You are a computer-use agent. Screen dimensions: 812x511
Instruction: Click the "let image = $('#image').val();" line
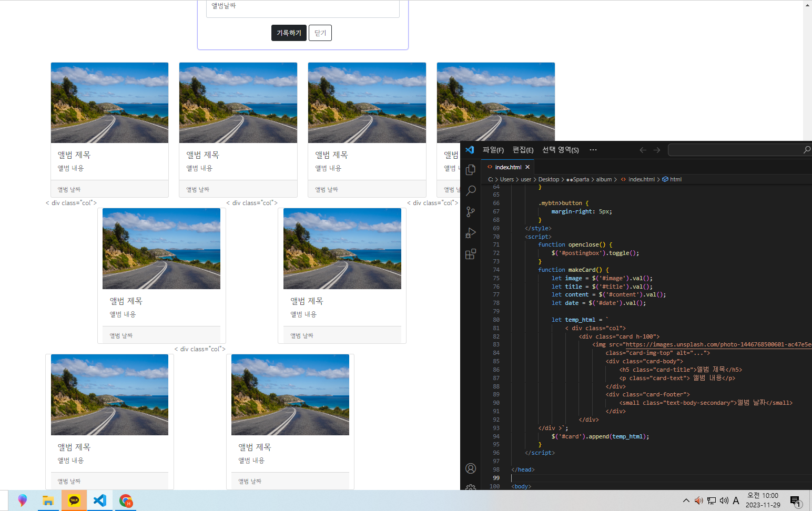602,278
